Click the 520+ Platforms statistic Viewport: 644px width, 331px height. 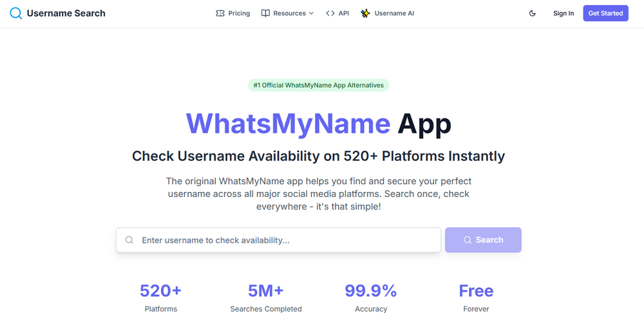pyautogui.click(x=160, y=299)
